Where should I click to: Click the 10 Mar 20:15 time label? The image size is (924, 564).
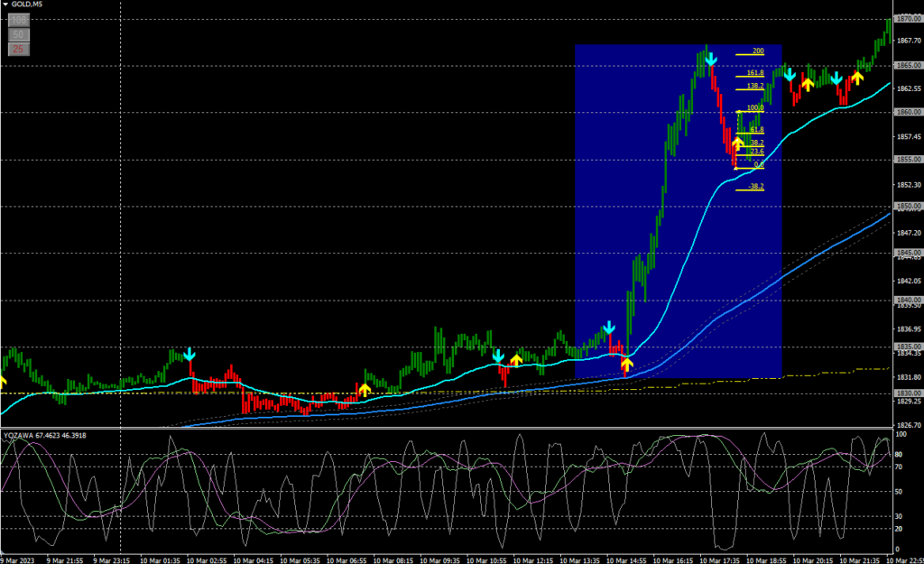[x=813, y=559]
